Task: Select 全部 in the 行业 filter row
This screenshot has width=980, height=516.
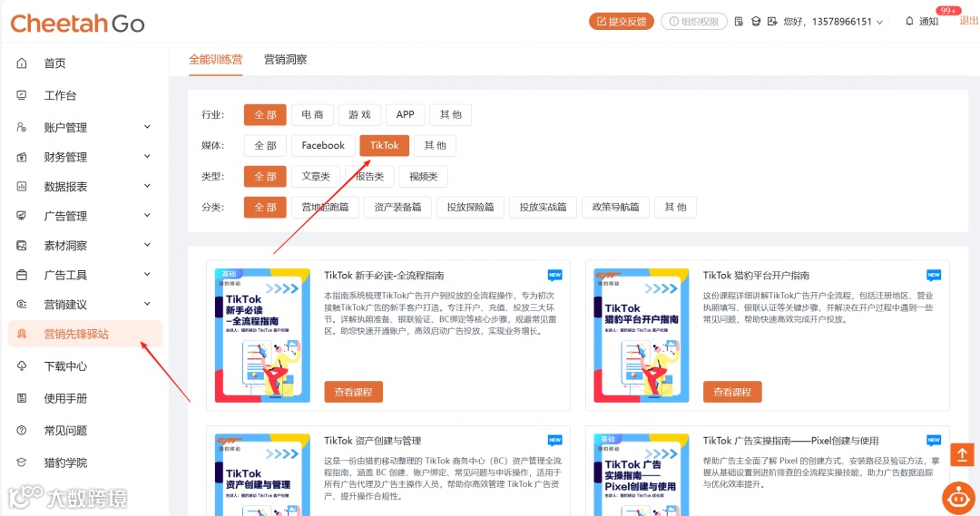Action: click(265, 115)
